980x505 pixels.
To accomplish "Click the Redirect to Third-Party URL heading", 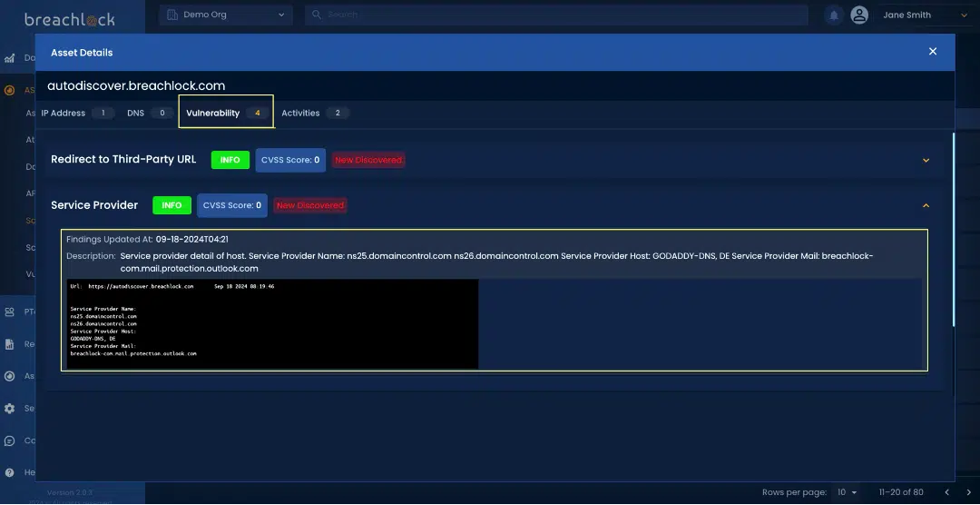I will [123, 160].
